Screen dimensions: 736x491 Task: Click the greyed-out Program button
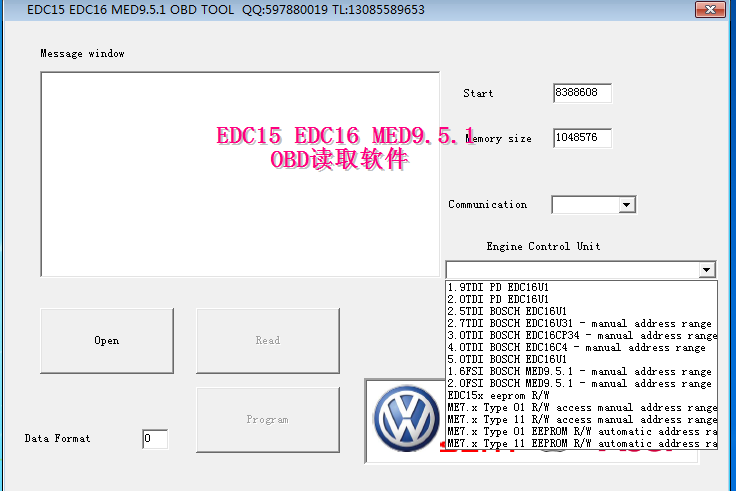tap(268, 420)
